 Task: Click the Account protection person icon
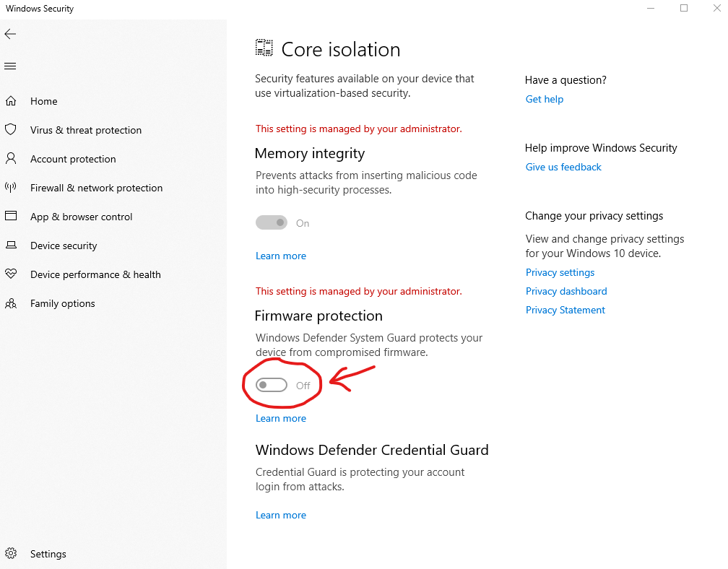point(11,159)
